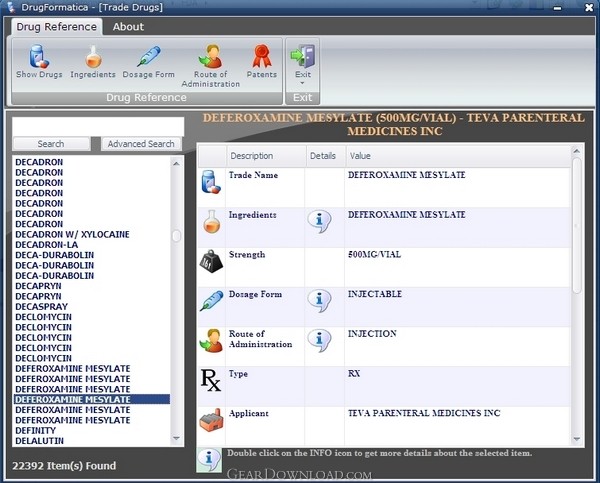Click the Trade Name pill bottle icon

[211, 182]
